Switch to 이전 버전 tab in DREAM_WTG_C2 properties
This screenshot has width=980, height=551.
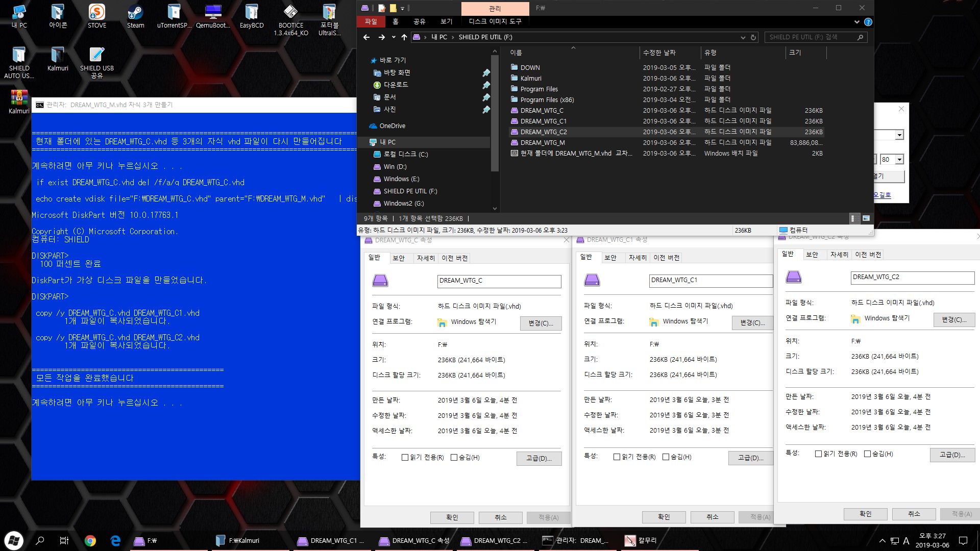pyautogui.click(x=868, y=255)
